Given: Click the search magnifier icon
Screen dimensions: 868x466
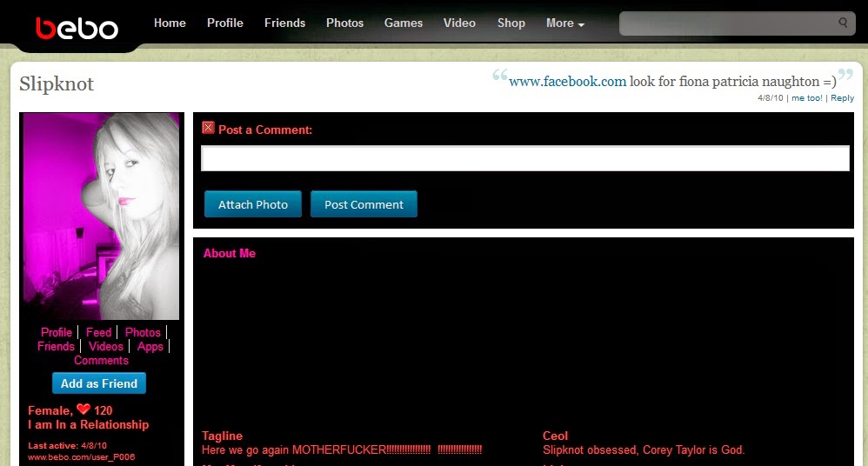Looking at the screenshot, I should coord(843,23).
